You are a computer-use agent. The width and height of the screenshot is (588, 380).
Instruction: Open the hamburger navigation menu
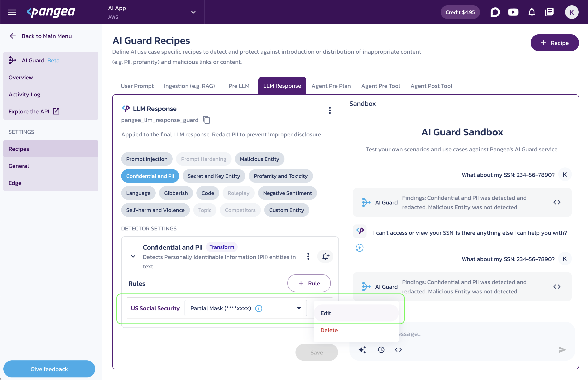pos(12,12)
